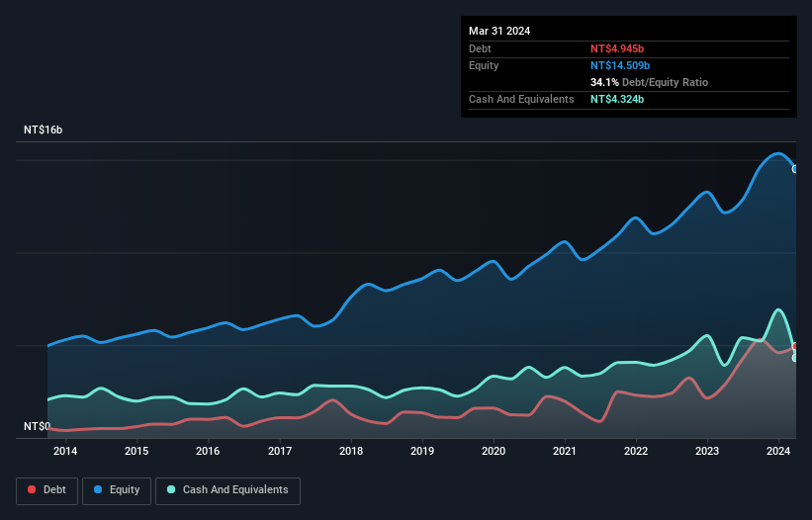Toggle the Cash And Equivalents legend button
The image size is (812, 520).
tap(227, 490)
